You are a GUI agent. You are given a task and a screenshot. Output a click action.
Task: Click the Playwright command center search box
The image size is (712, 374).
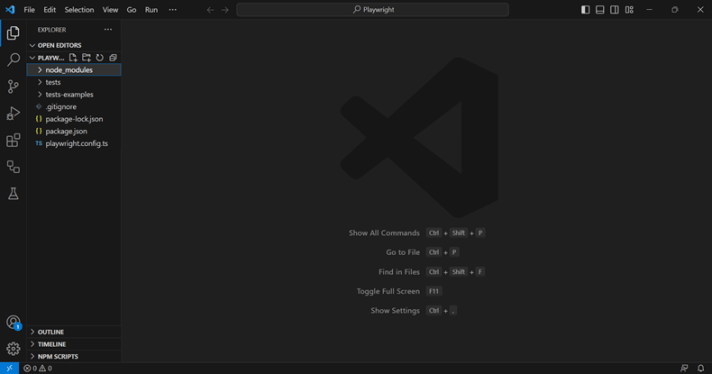click(372, 10)
